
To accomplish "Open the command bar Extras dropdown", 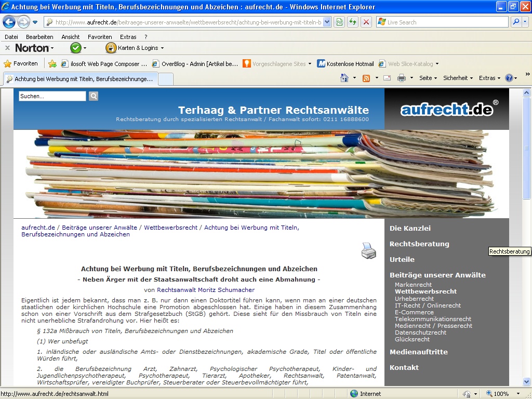I will (489, 78).
